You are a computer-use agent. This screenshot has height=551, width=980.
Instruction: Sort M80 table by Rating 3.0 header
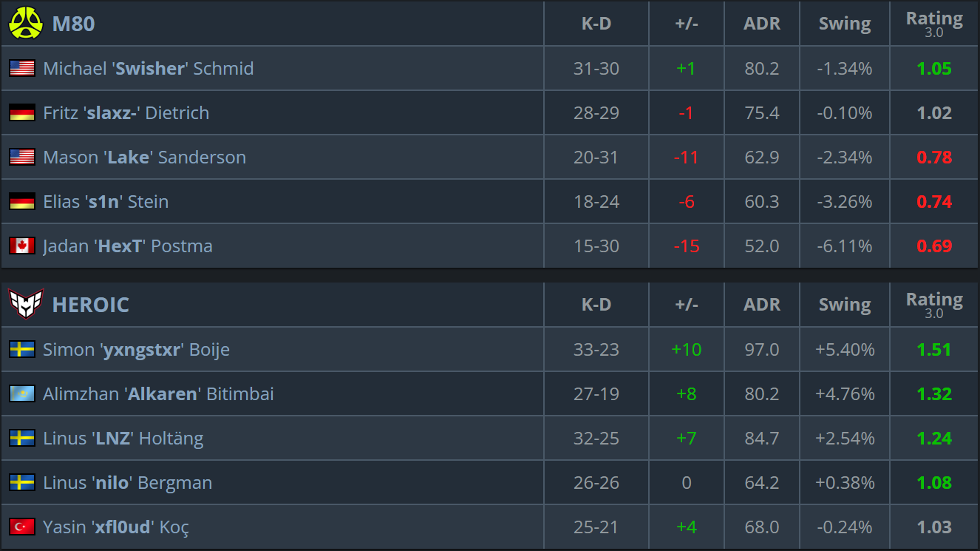tap(934, 24)
